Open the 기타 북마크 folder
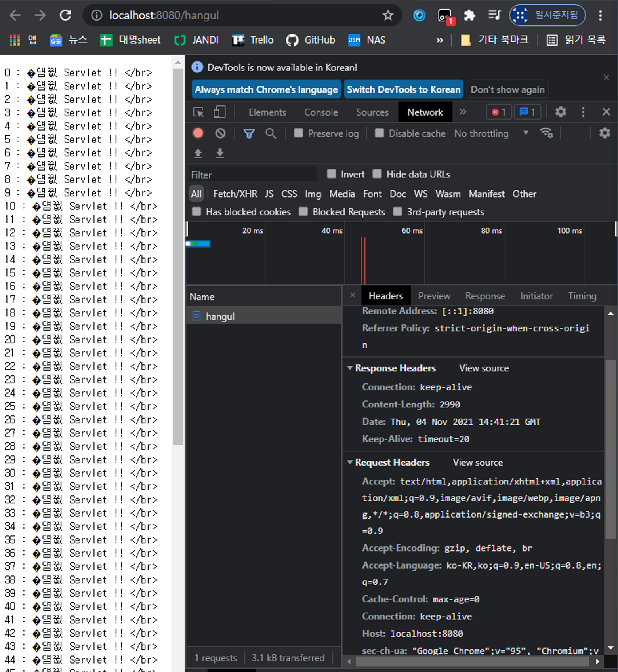The width and height of the screenshot is (618, 672). click(x=494, y=40)
